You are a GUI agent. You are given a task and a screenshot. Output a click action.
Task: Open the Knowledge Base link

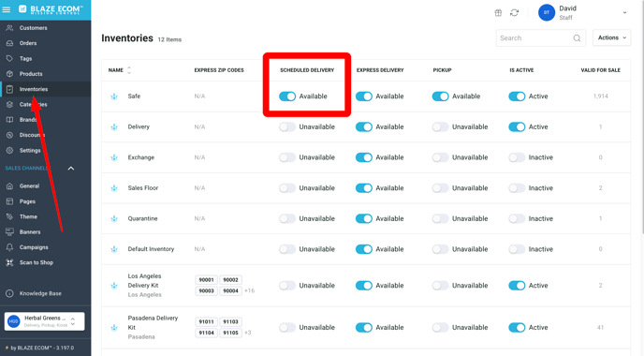click(40, 293)
